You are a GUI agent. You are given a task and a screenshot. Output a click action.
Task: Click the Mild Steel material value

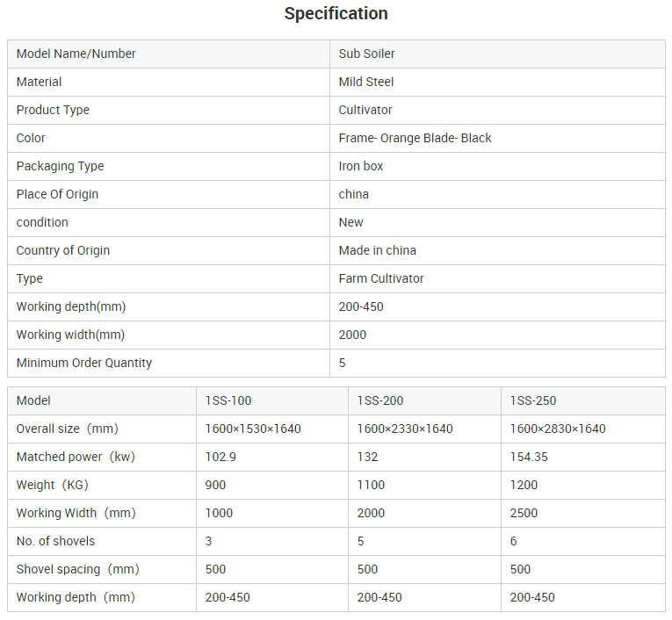(366, 82)
